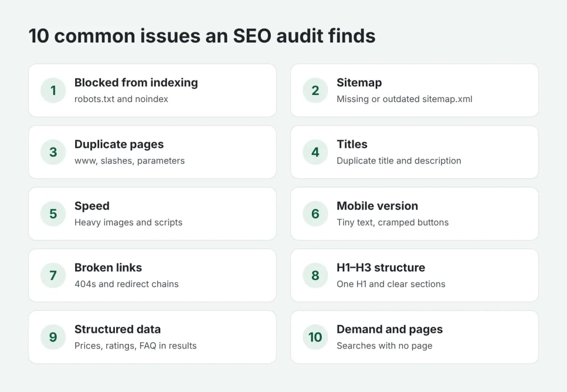
Task: Select the 'Demand and pages' heading
Action: 390,329
